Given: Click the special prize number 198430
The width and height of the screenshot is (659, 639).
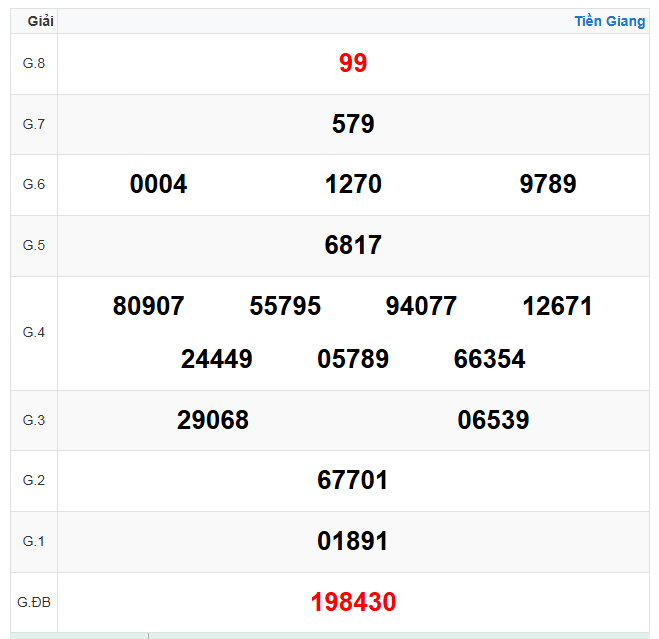Looking at the screenshot, I should 353,603.
